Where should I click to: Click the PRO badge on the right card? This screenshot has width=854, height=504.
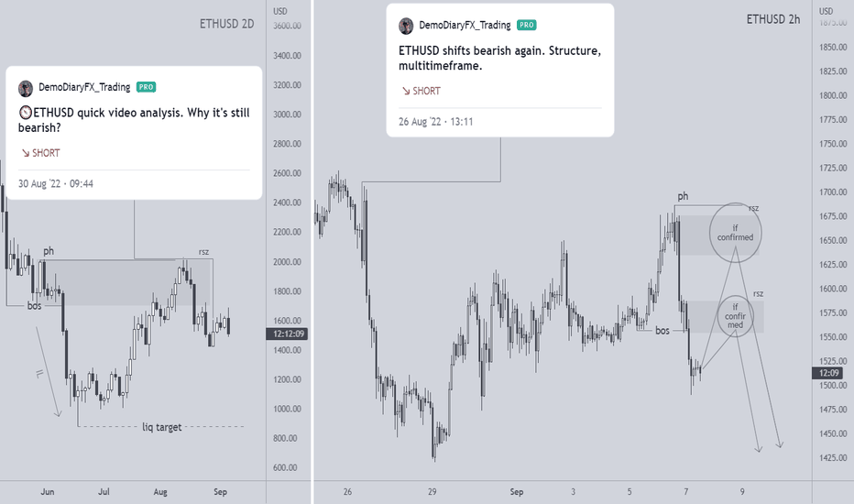coord(527,25)
